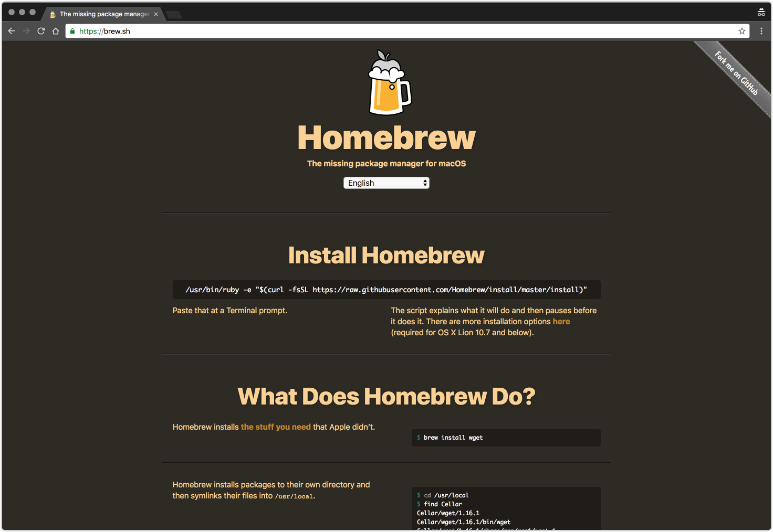
Task: Click the incognito icon in the title bar
Action: [761, 13]
